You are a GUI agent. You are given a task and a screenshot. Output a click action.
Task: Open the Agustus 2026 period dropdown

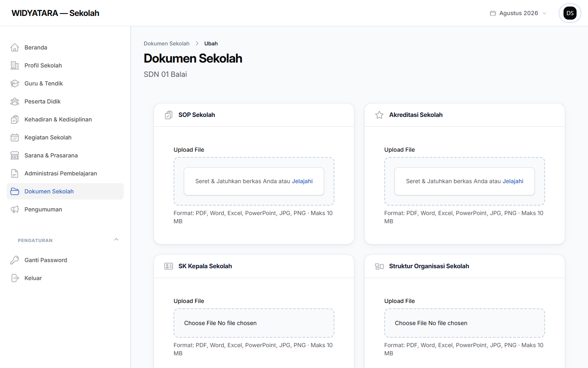point(518,13)
